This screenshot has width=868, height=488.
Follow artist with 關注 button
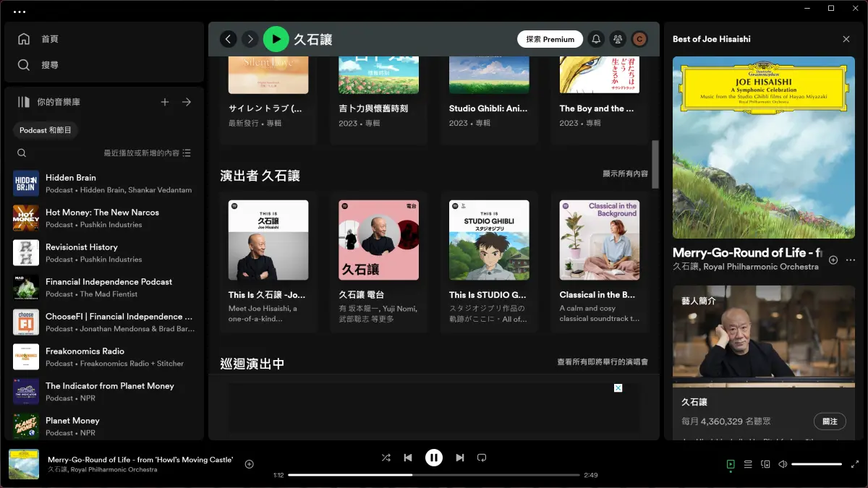830,421
